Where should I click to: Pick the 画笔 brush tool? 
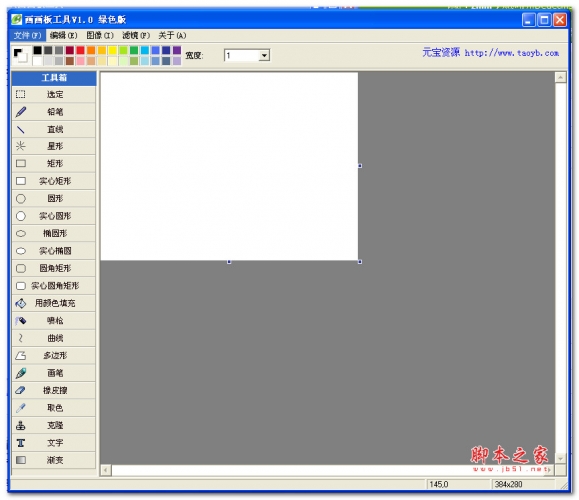click(x=54, y=373)
